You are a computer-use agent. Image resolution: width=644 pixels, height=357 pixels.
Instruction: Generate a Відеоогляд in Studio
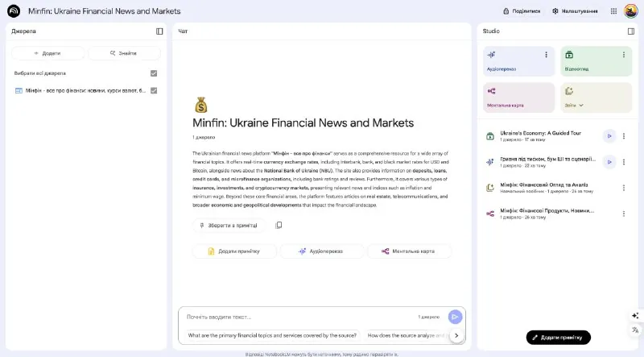[x=596, y=61]
